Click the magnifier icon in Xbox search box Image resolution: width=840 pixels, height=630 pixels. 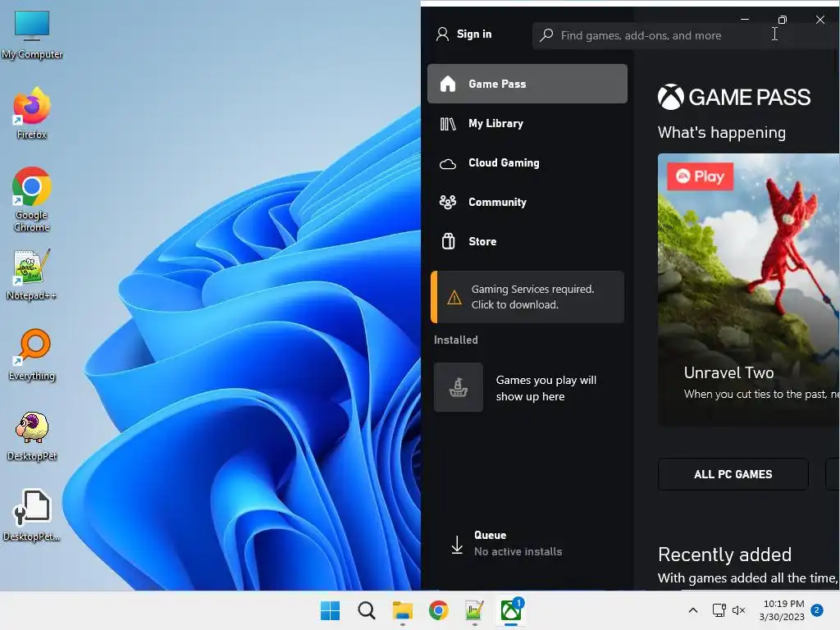(x=546, y=35)
